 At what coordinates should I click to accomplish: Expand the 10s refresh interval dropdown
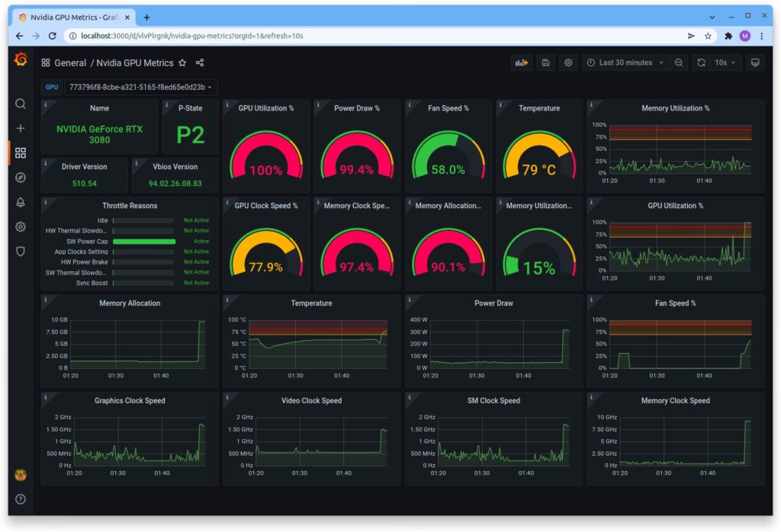[725, 62]
